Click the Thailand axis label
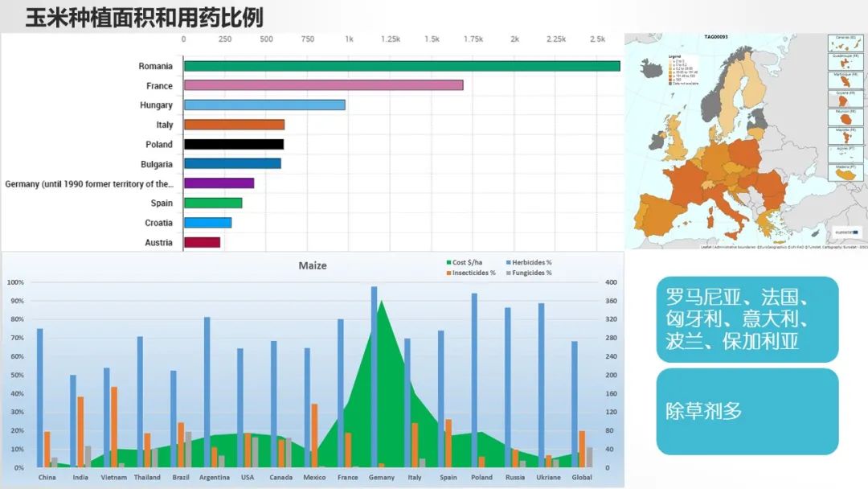The height and width of the screenshot is (489, 868). click(147, 478)
